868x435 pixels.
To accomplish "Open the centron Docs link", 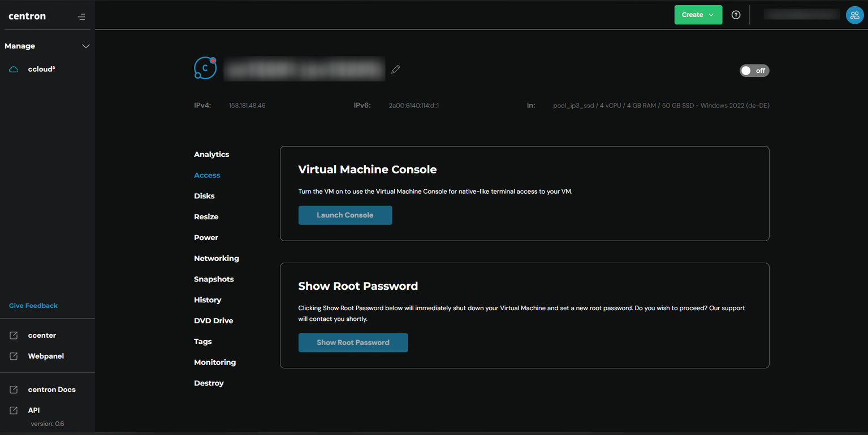I will pos(51,390).
